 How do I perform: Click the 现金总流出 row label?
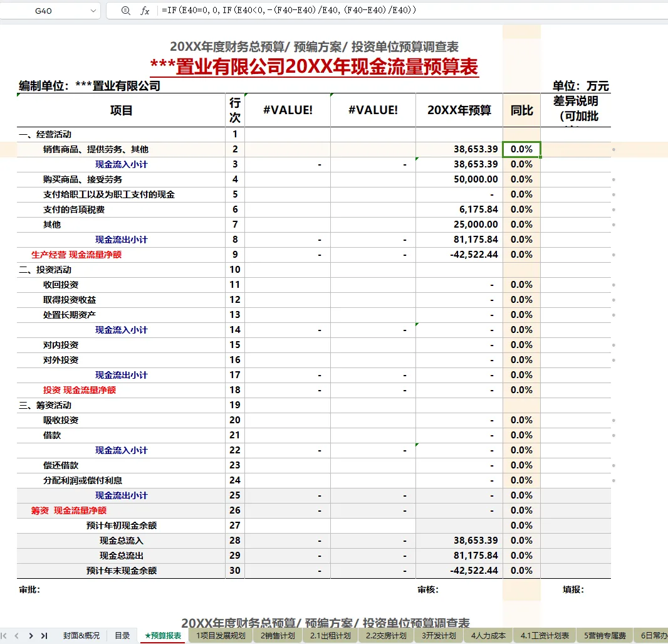pos(122,556)
